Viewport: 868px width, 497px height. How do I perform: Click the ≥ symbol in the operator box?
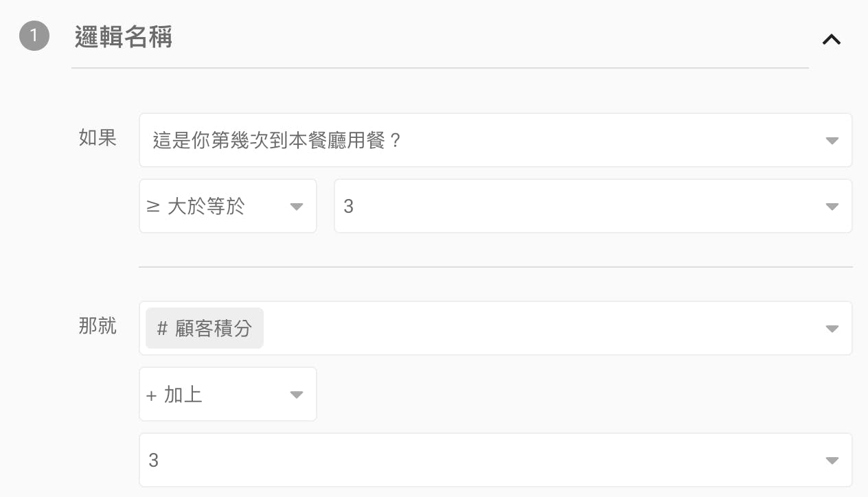[153, 207]
